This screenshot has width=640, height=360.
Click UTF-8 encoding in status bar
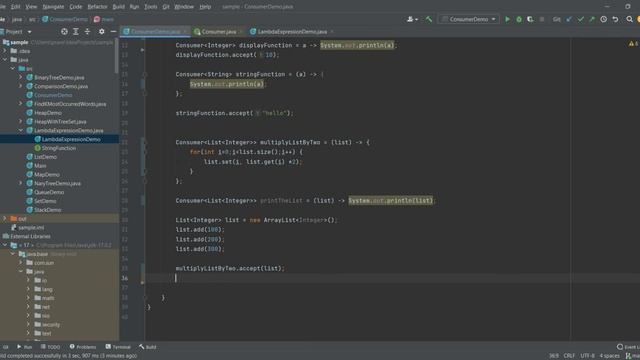[x=587, y=356]
